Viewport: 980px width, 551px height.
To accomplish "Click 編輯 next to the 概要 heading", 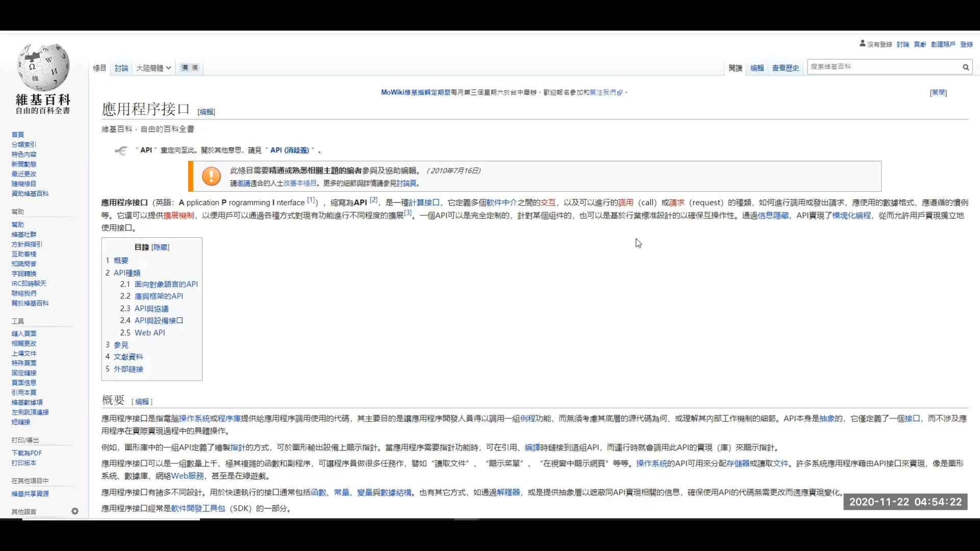I will point(142,402).
